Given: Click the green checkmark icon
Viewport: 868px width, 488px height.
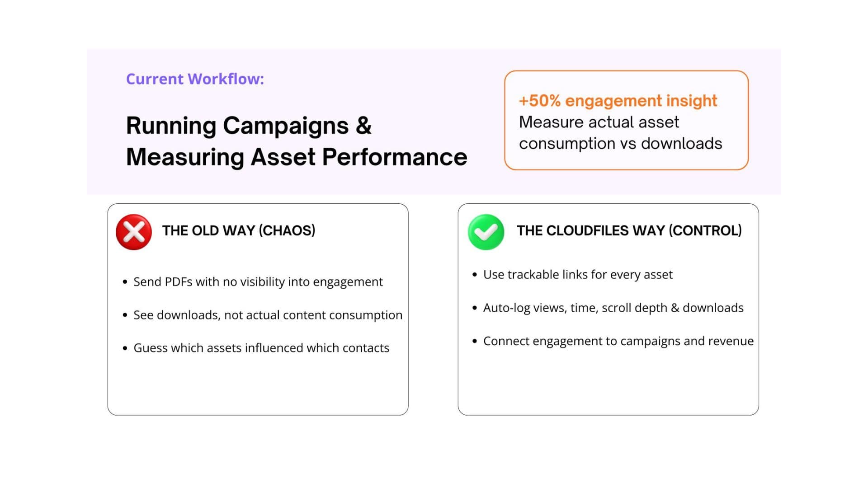Looking at the screenshot, I should (486, 232).
